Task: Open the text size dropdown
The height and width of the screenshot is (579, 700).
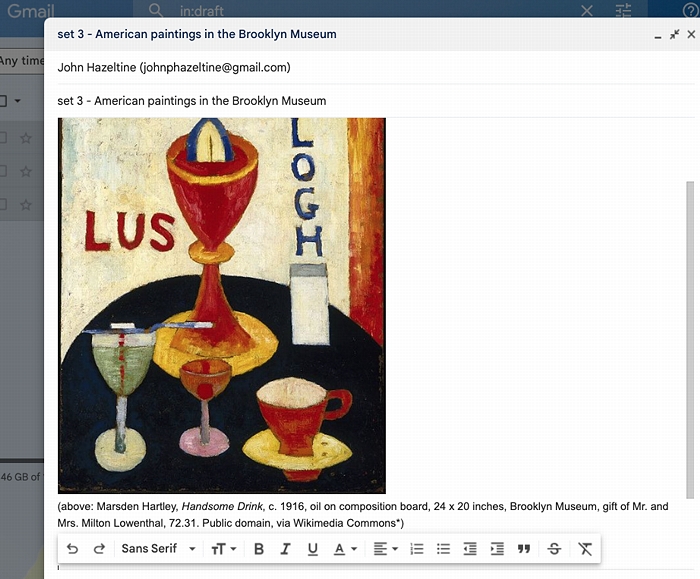Action: (x=224, y=549)
